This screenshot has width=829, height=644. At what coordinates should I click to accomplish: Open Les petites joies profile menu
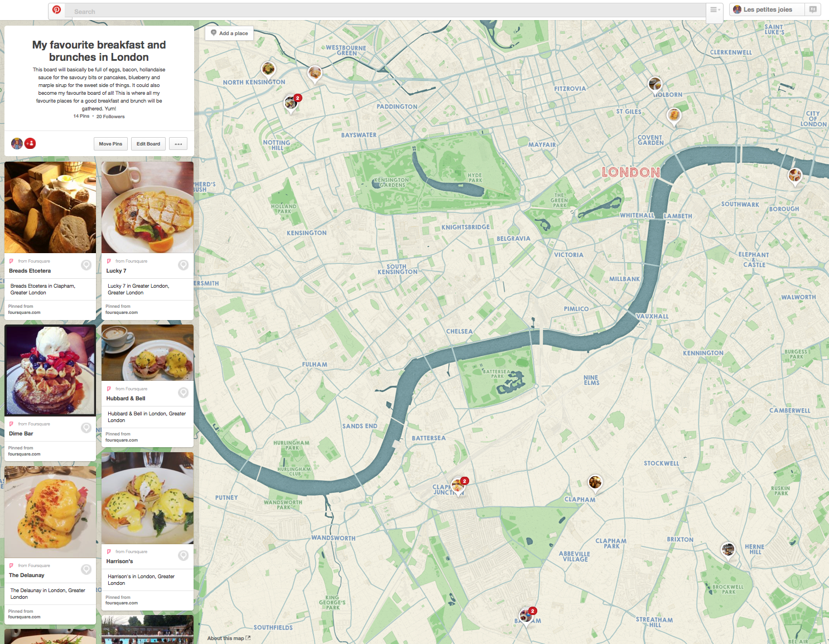point(767,9)
